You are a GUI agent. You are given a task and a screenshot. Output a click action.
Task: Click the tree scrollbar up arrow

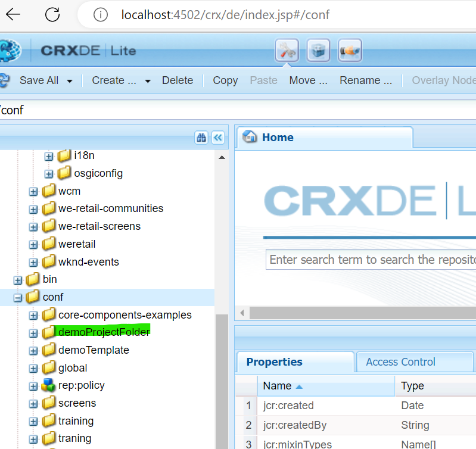(x=222, y=157)
